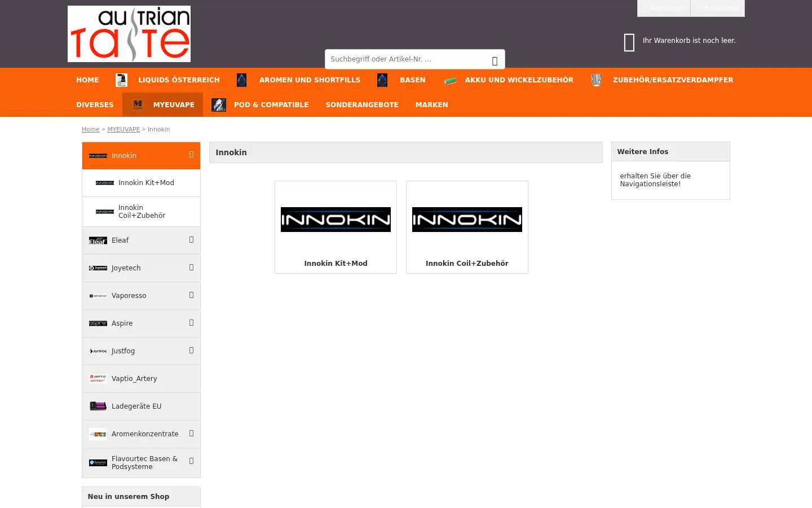The height and width of the screenshot is (508, 812).
Task: Open the MARKEN menu item
Action: pyautogui.click(x=432, y=105)
